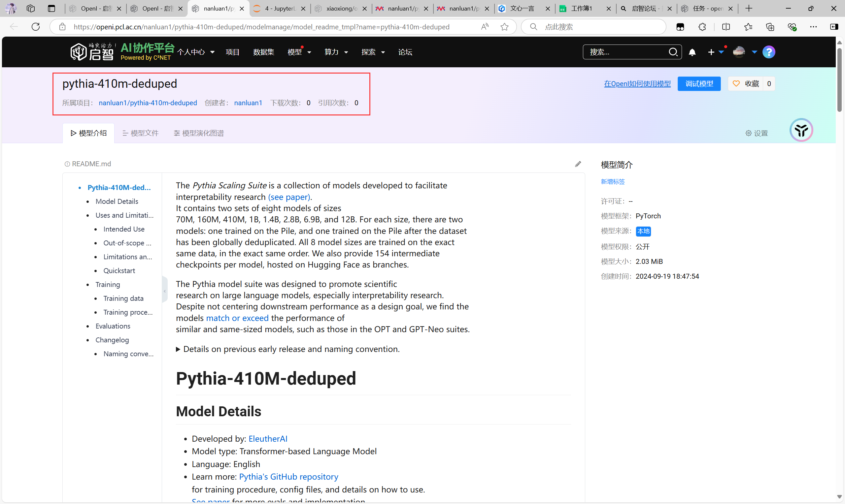The width and height of the screenshot is (845, 504).
Task: Open the plus create dropdown
Action: click(716, 52)
